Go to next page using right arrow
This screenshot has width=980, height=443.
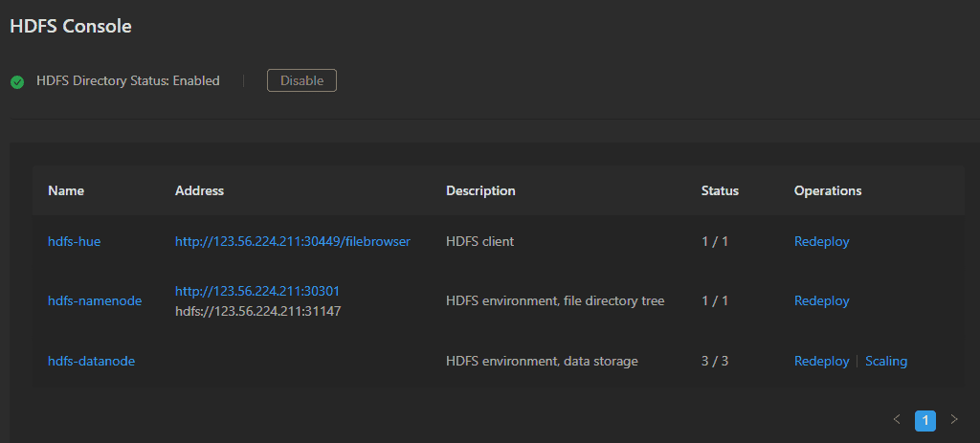click(x=953, y=419)
